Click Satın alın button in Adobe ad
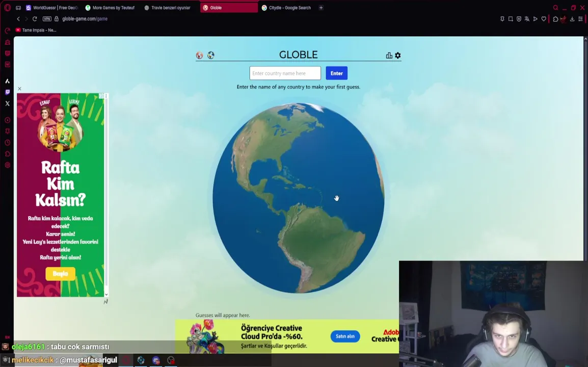Image resolution: width=588 pixels, height=367 pixels. pos(345,336)
